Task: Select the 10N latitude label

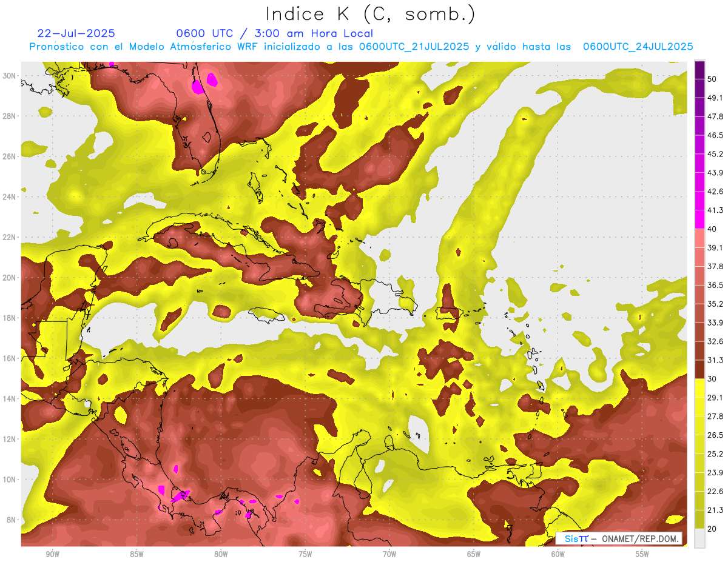Action: pyautogui.click(x=10, y=480)
